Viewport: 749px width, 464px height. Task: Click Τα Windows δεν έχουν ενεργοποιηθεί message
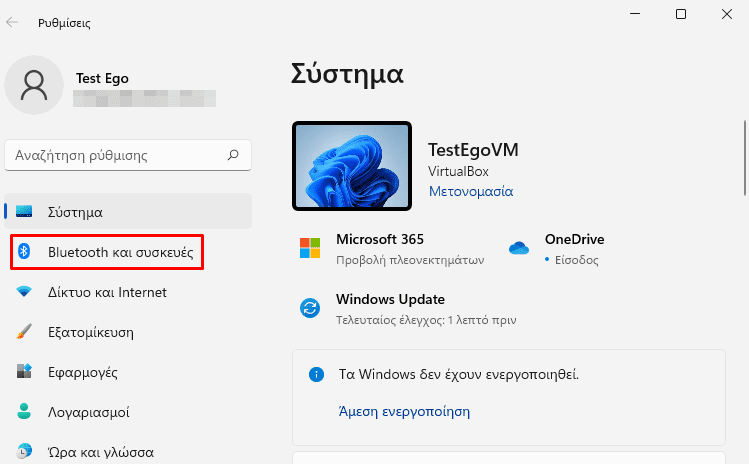(459, 374)
